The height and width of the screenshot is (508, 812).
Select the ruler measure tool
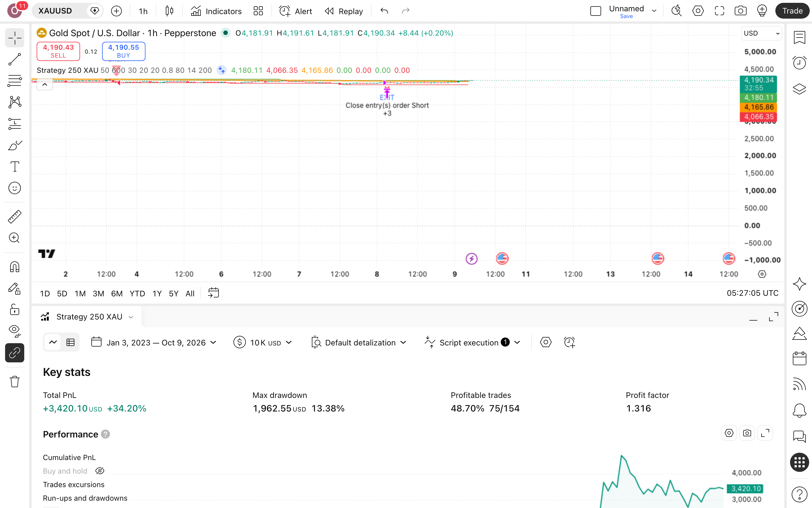[14, 217]
